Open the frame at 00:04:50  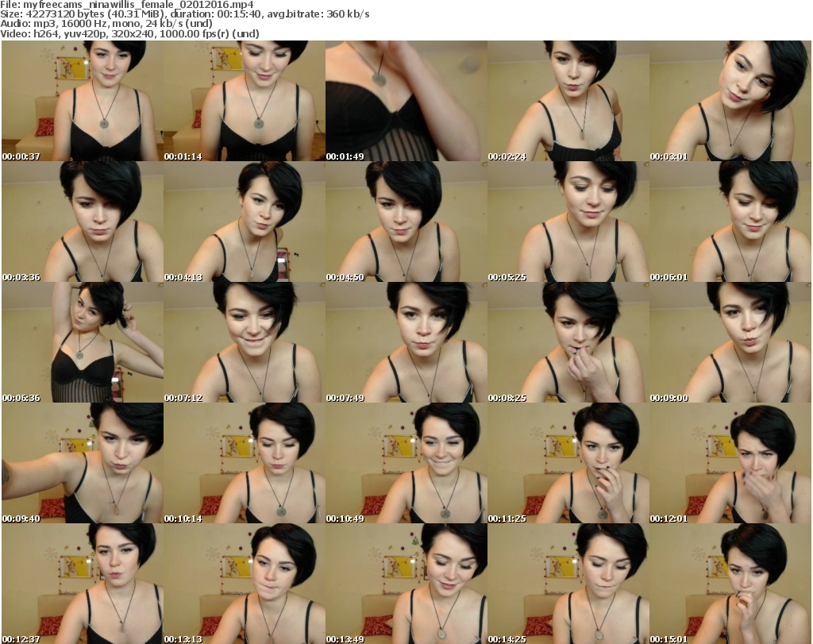click(x=406, y=222)
